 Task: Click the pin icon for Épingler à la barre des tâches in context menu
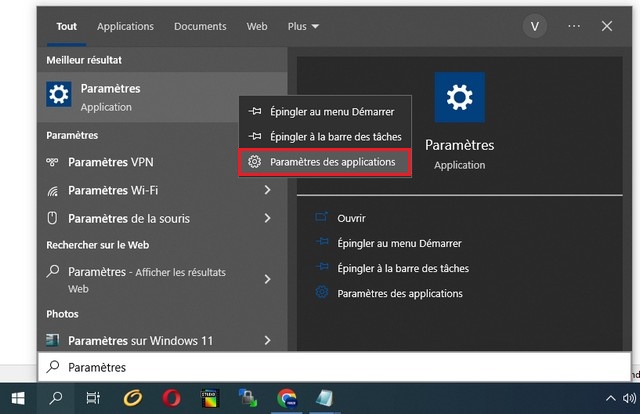(255, 136)
